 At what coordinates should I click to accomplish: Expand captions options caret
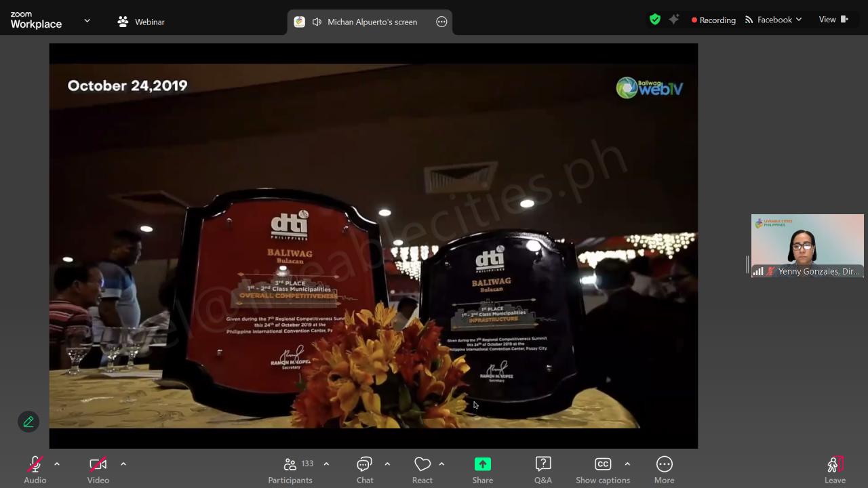coord(627,464)
